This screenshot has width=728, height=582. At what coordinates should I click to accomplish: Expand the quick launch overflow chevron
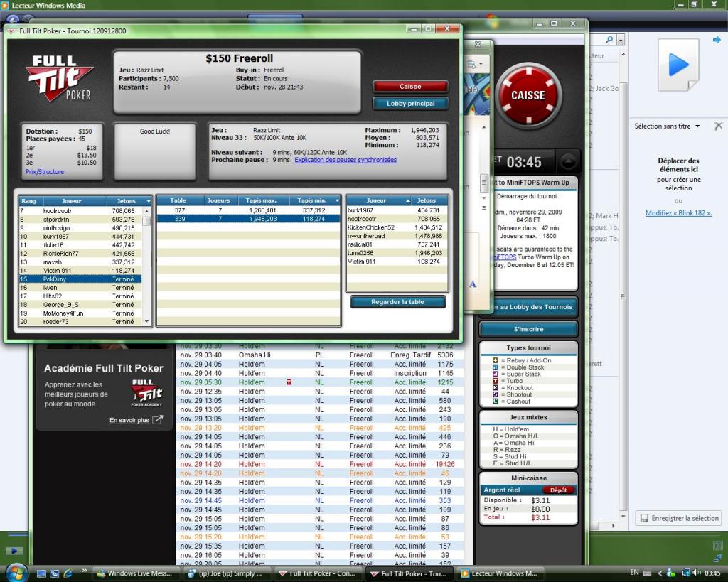(84, 571)
